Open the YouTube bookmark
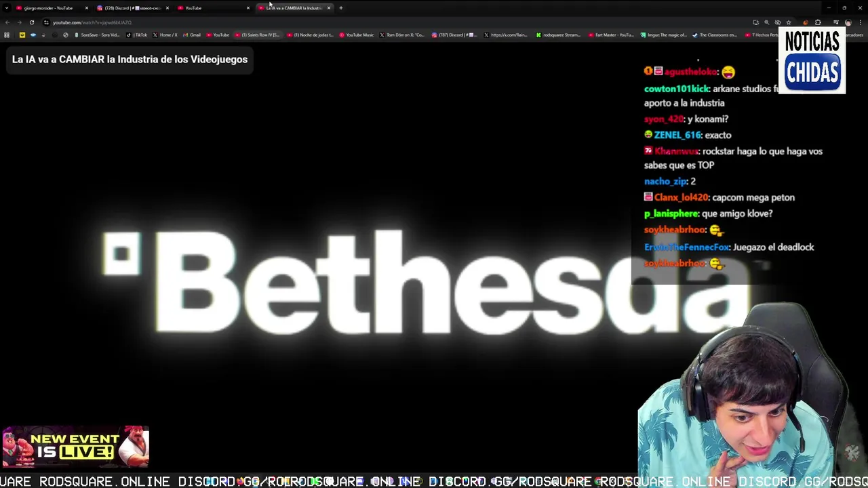Viewport: 868px width, 488px height. [218, 35]
